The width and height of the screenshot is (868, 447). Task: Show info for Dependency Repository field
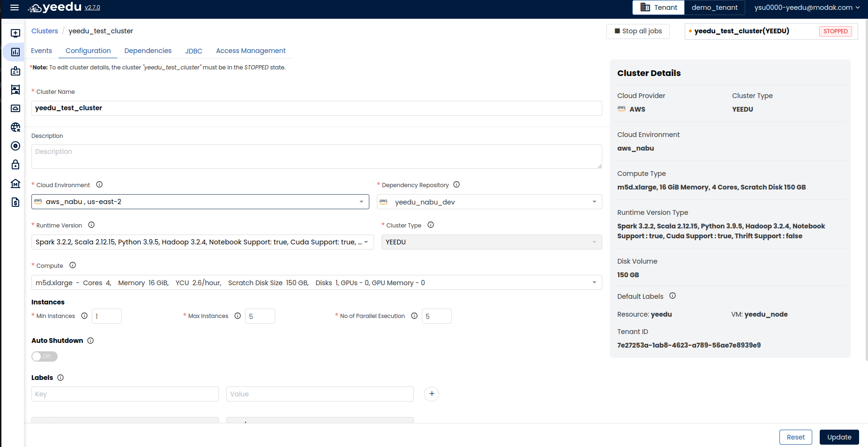(x=456, y=185)
